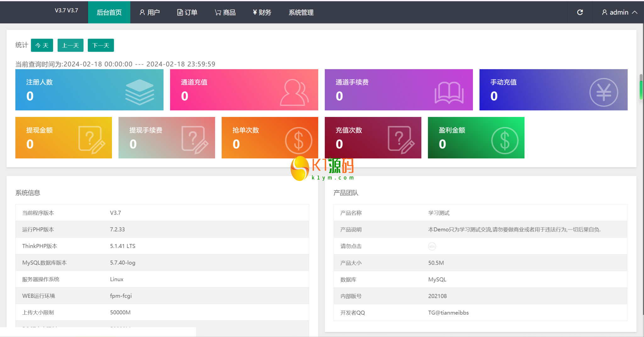Click the yen circle icon on 手动充值 card
This screenshot has width=644, height=337.
point(603,92)
